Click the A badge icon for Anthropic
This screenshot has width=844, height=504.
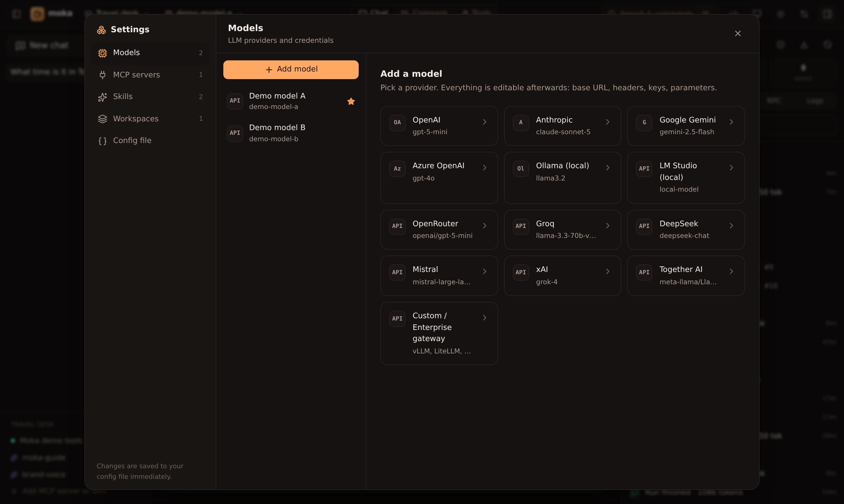[x=521, y=122]
